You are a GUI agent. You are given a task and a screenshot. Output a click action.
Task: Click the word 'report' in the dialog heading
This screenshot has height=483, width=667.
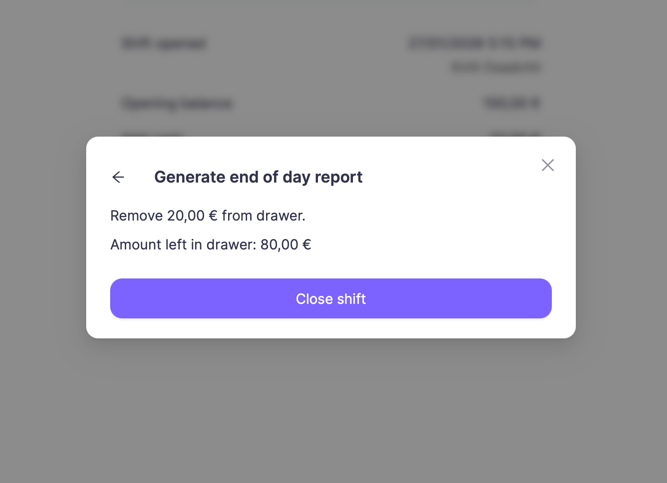(338, 177)
